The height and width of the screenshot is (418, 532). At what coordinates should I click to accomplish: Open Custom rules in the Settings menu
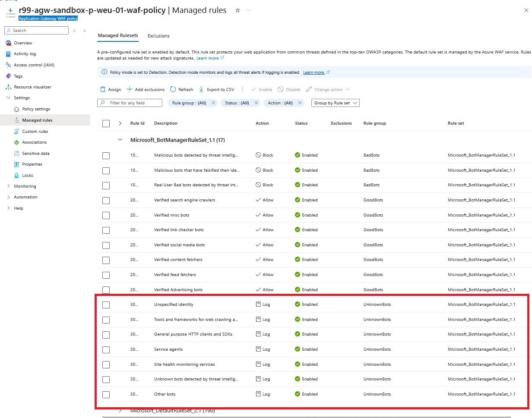pyautogui.click(x=35, y=132)
